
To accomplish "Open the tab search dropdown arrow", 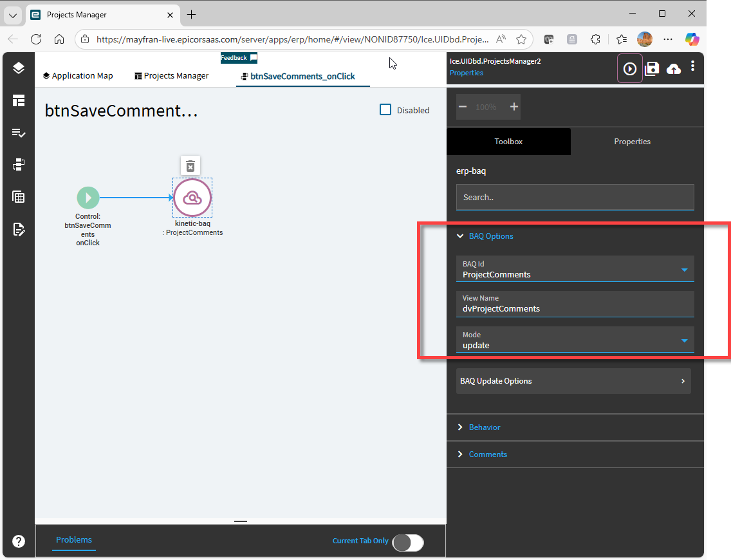I will (13, 15).
